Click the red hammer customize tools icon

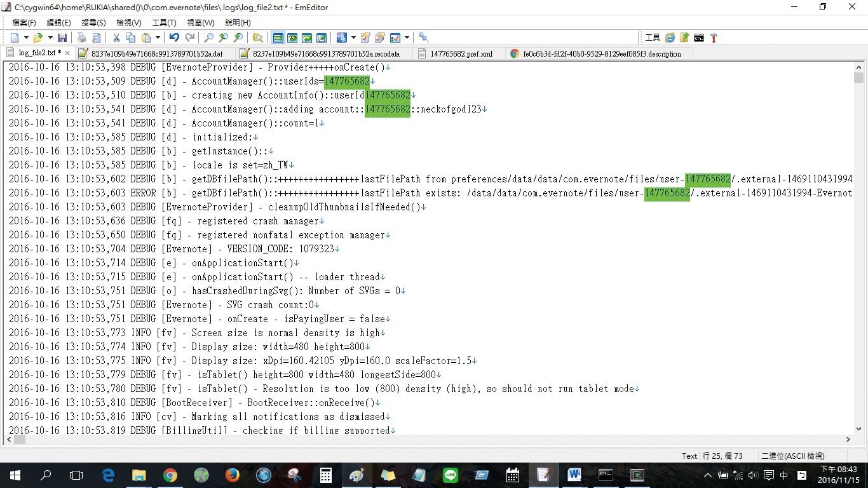[714, 37]
